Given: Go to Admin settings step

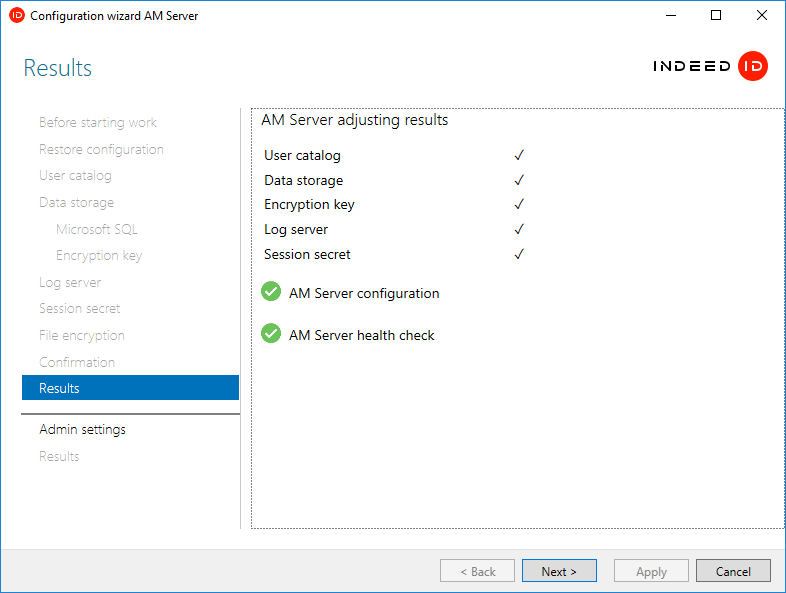Looking at the screenshot, I should [82, 430].
